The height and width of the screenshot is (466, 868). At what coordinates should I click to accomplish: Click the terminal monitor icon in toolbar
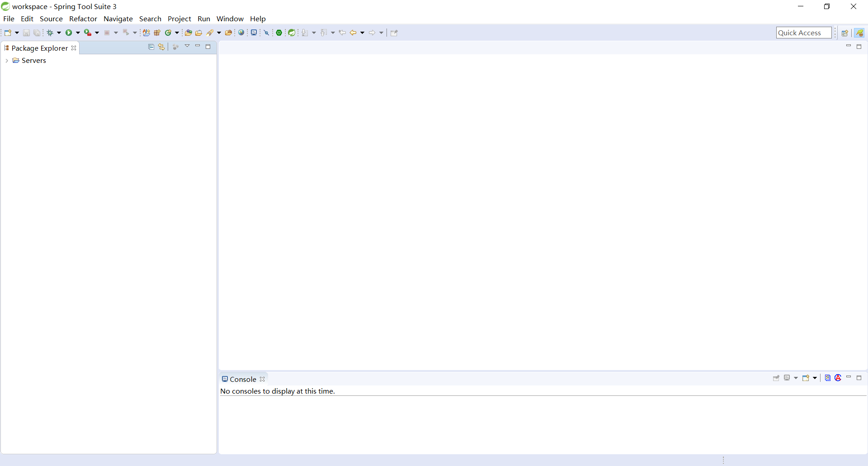pos(254,33)
